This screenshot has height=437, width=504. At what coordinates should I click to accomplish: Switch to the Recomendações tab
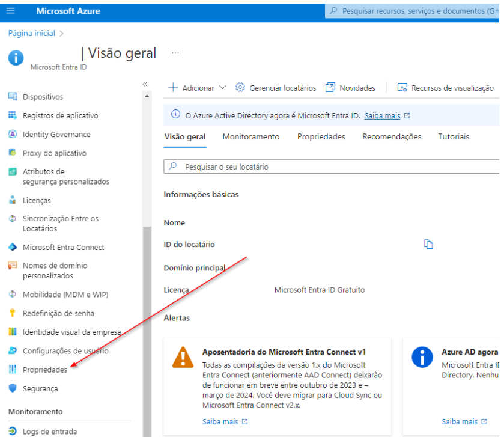point(392,136)
